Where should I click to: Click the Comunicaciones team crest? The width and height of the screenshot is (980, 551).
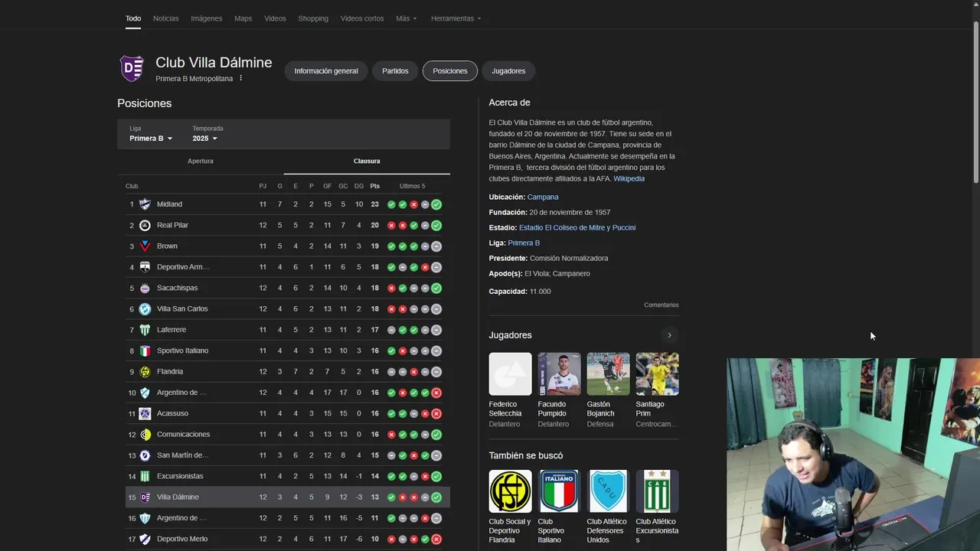point(145,435)
